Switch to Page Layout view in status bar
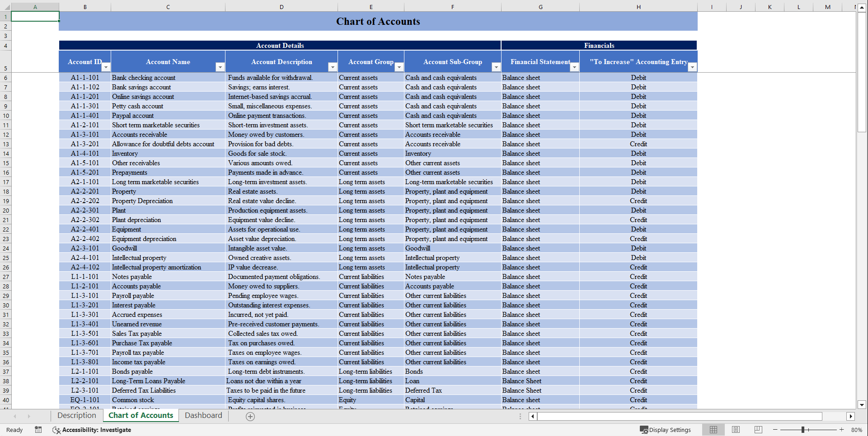Viewport: 868px width, 436px height. pos(736,430)
